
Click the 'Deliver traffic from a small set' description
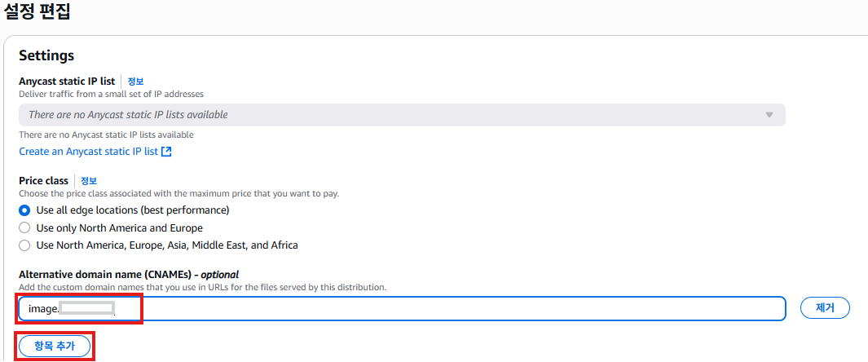[111, 94]
